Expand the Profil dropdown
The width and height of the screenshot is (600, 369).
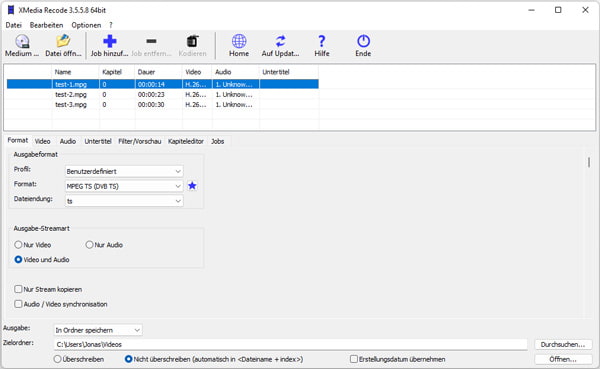tap(124, 171)
